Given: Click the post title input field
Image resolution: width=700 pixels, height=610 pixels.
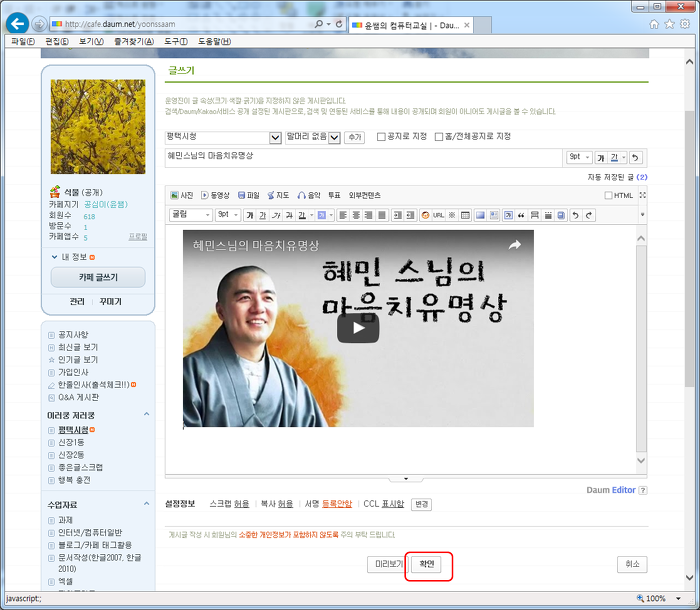Looking at the screenshot, I should click(x=363, y=157).
